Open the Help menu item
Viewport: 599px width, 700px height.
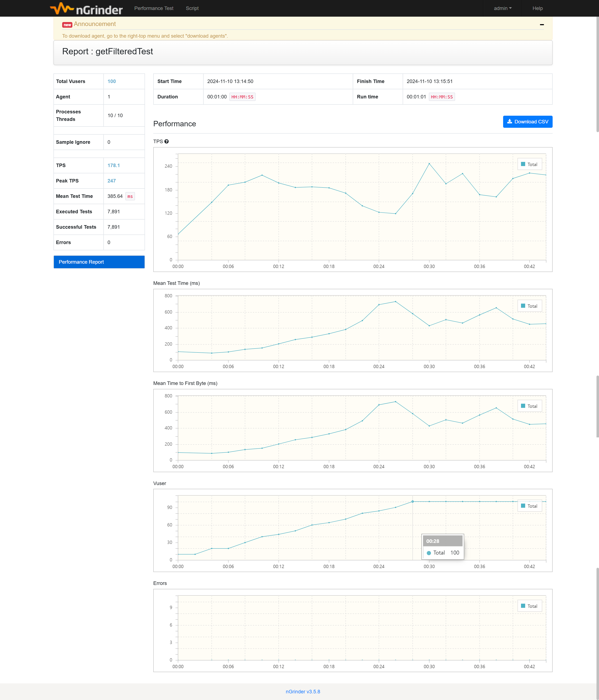(x=537, y=9)
